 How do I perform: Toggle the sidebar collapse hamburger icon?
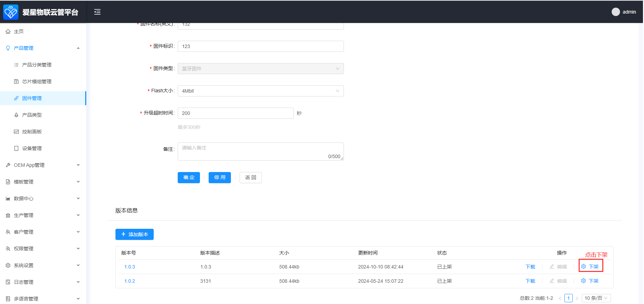click(x=97, y=12)
